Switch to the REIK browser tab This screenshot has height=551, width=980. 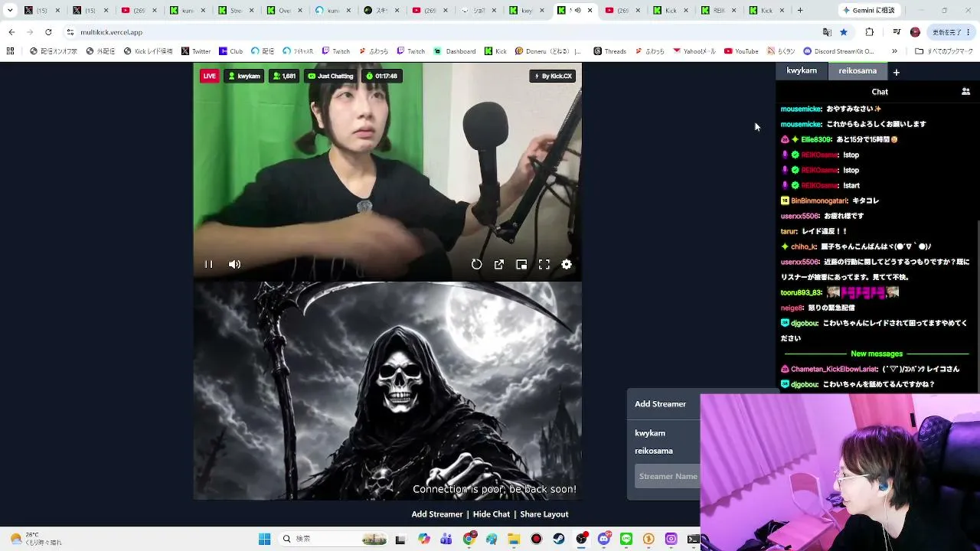point(719,11)
